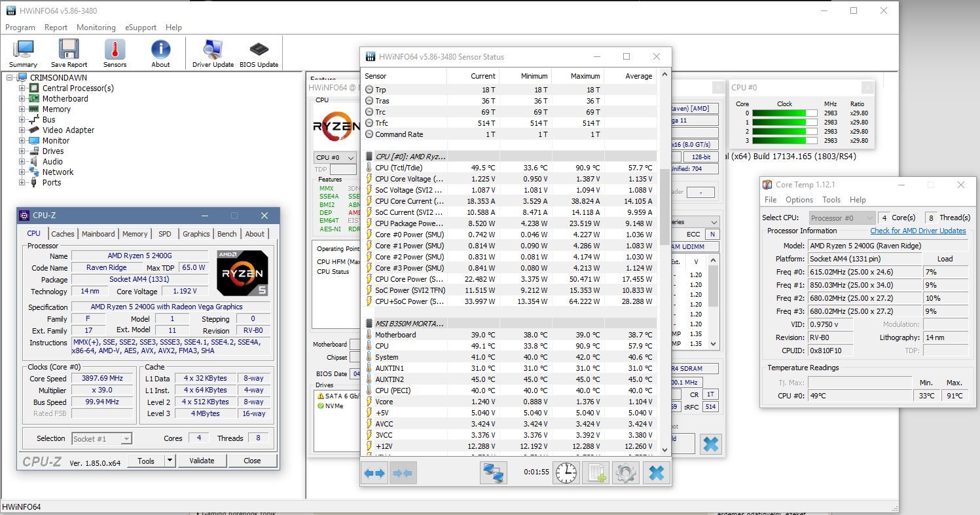
Task: Expand the Drives tree node
Action: click(x=22, y=151)
